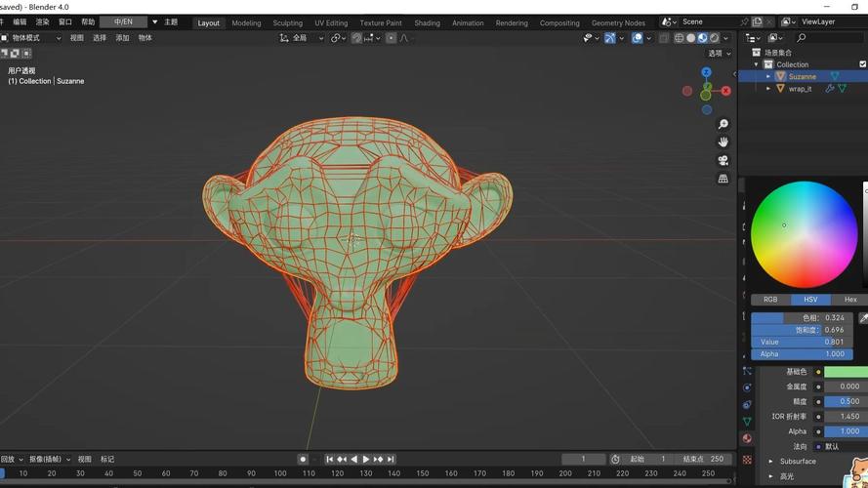Jump to next keyframe
Image resolution: width=868 pixels, height=488 pixels.
[378, 459]
